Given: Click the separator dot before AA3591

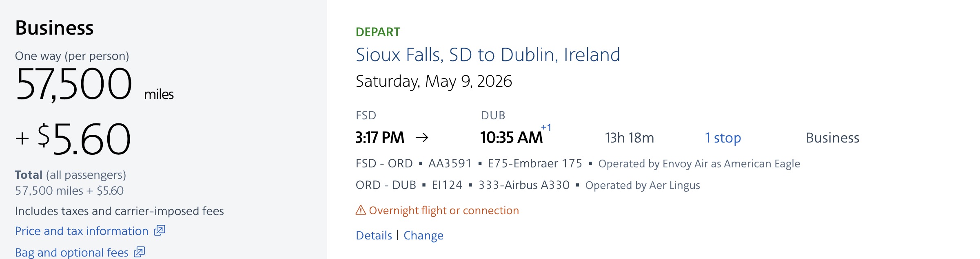Looking at the screenshot, I should click(422, 163).
